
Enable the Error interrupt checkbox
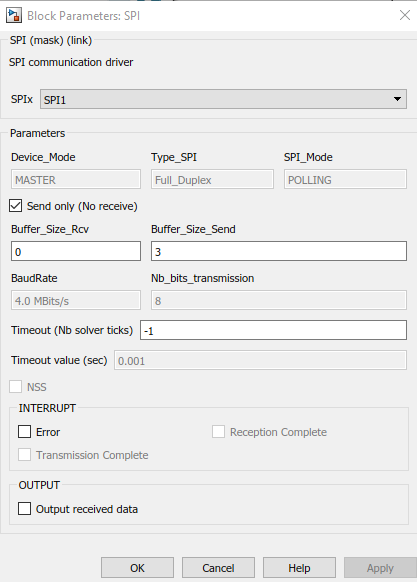25,432
